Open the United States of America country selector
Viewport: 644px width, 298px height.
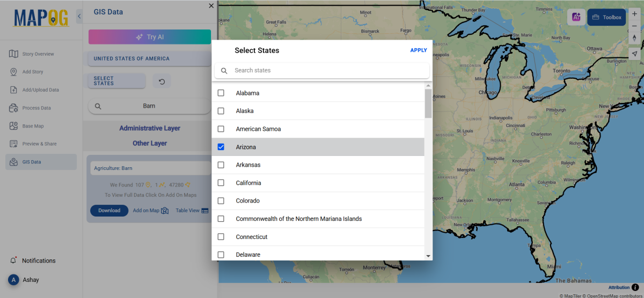(150, 58)
